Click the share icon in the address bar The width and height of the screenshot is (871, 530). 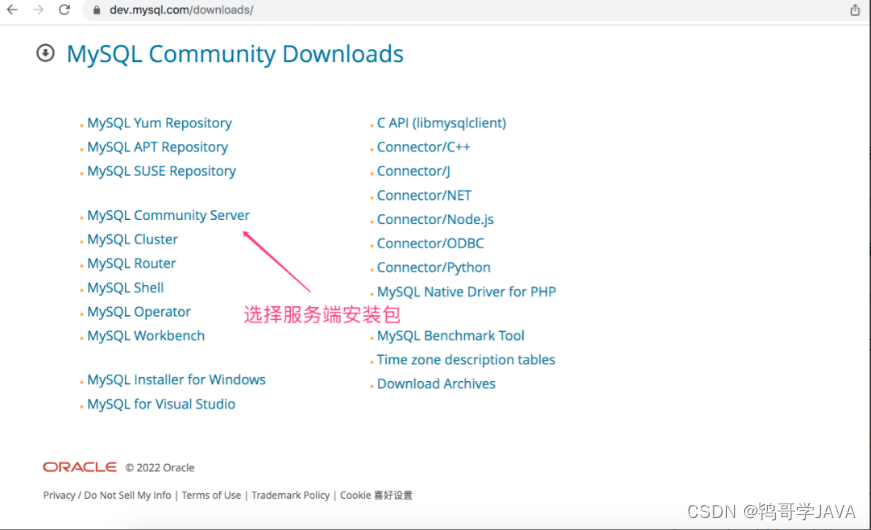point(855,10)
